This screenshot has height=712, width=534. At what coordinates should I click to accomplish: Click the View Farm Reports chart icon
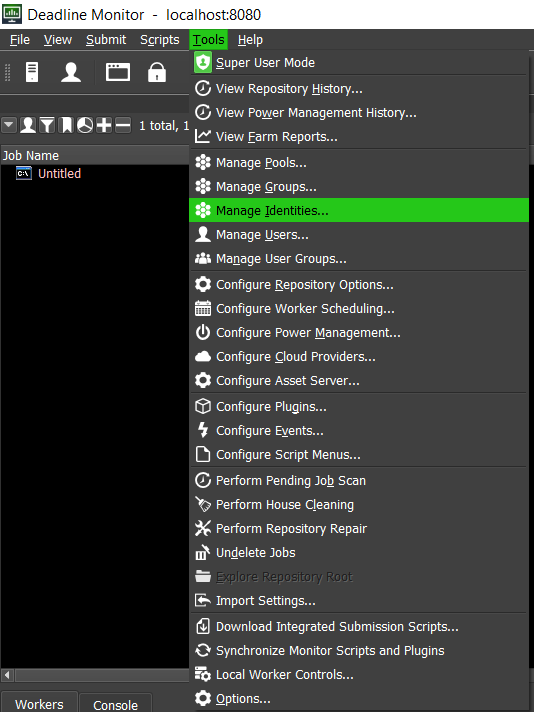203,137
